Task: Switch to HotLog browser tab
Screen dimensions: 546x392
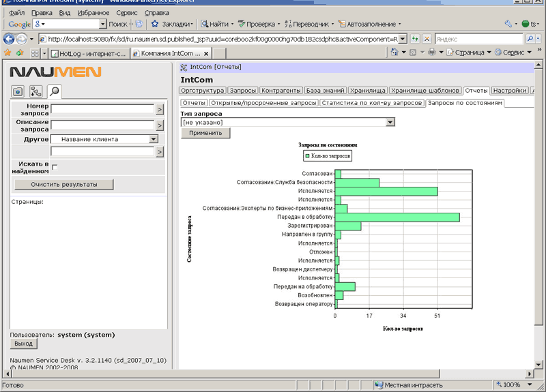Action: click(89, 54)
